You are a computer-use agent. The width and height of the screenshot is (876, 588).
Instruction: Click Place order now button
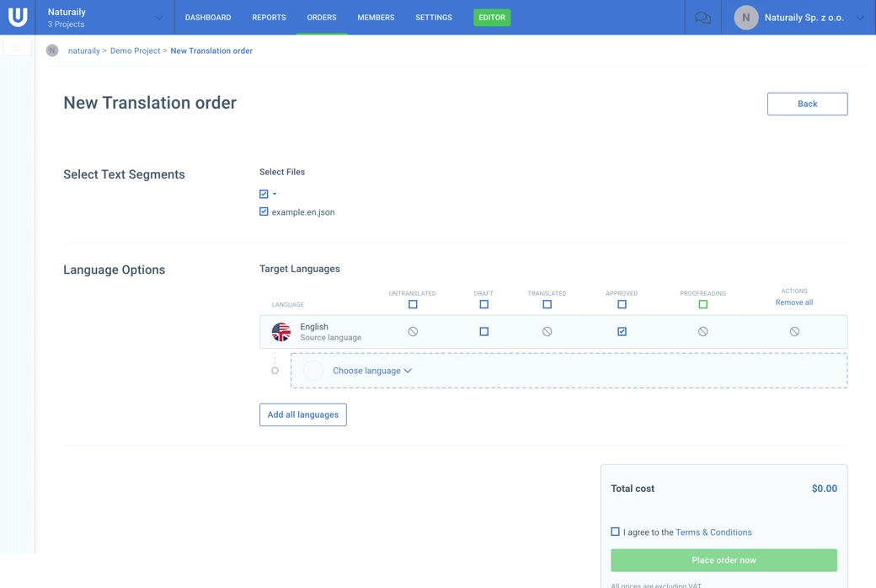coord(724,560)
